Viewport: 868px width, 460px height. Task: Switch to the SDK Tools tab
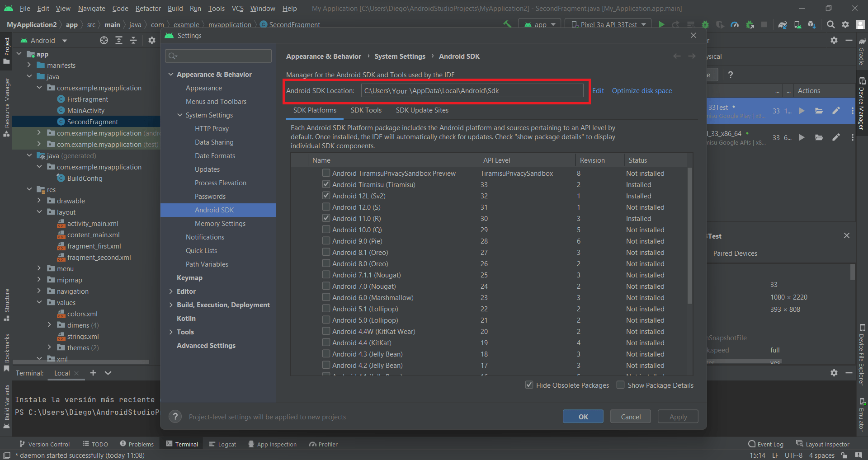point(366,110)
